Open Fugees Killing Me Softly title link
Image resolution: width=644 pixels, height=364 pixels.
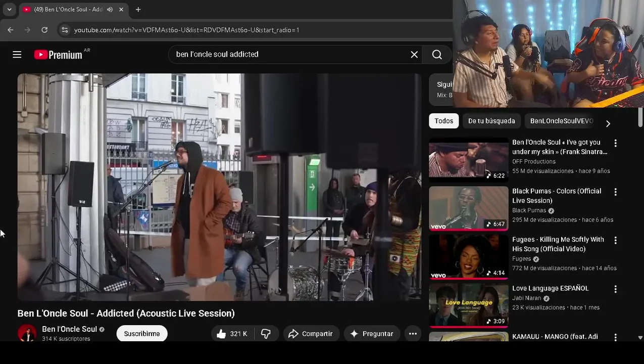click(x=558, y=244)
